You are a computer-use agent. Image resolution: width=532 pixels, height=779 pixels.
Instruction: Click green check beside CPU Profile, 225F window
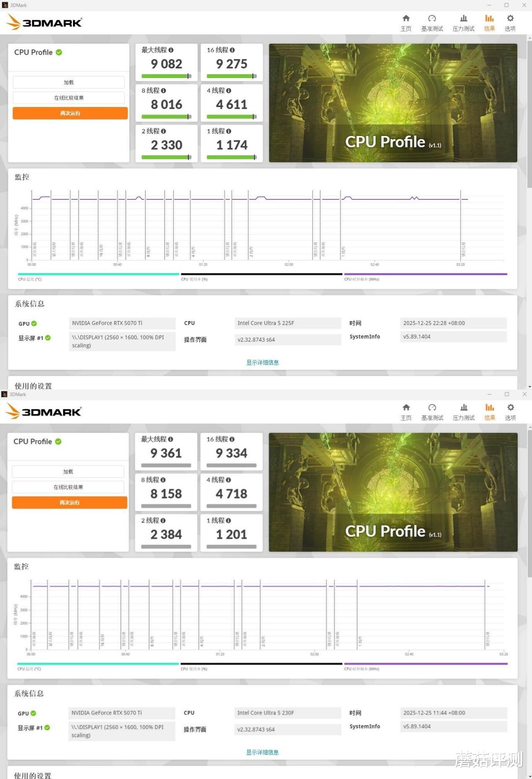click(59, 52)
